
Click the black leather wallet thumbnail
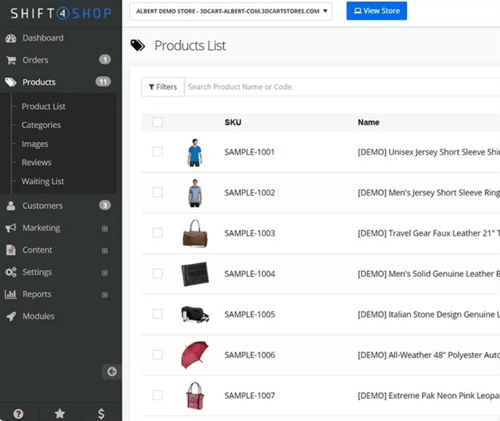coord(195,274)
